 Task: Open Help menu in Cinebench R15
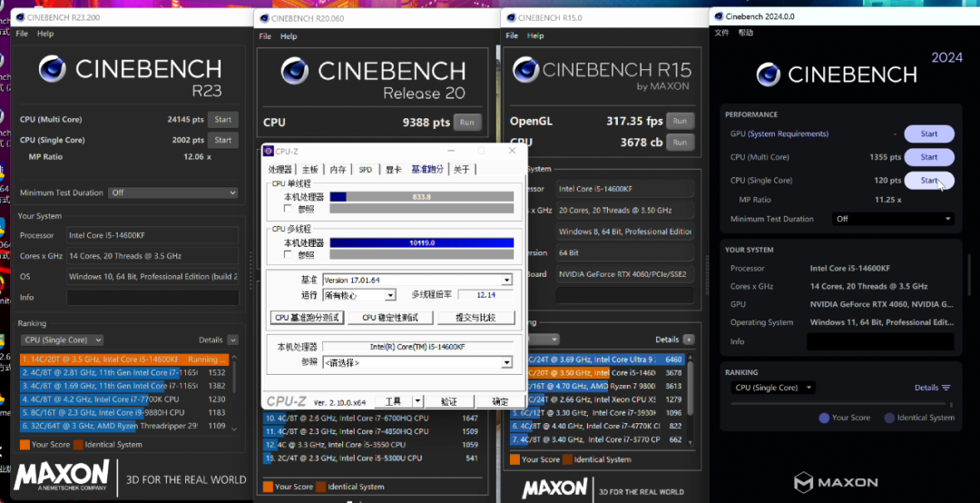click(535, 35)
